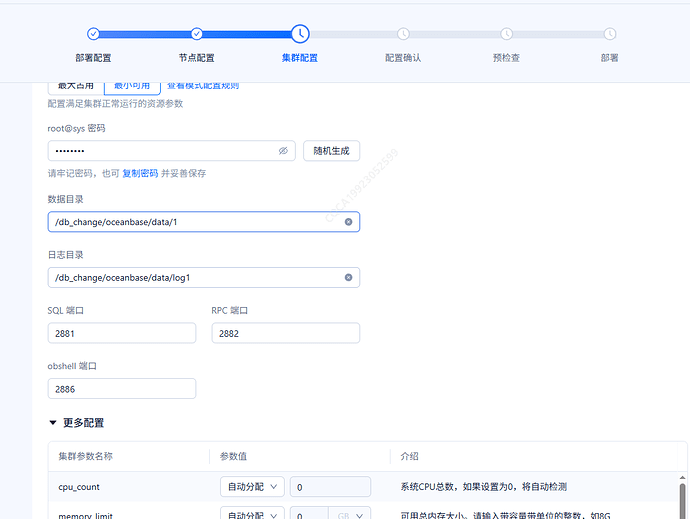
Task: Collapse the 更多配置 section
Action: (53, 423)
